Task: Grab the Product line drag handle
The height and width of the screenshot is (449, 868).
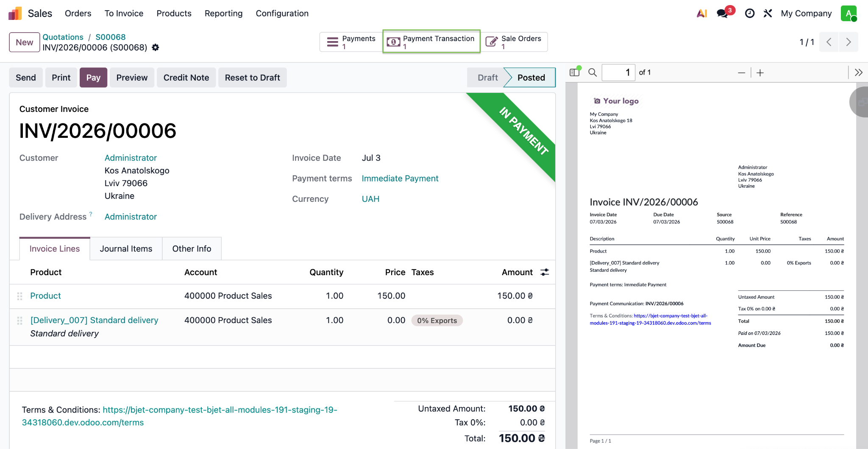Action: (19, 296)
